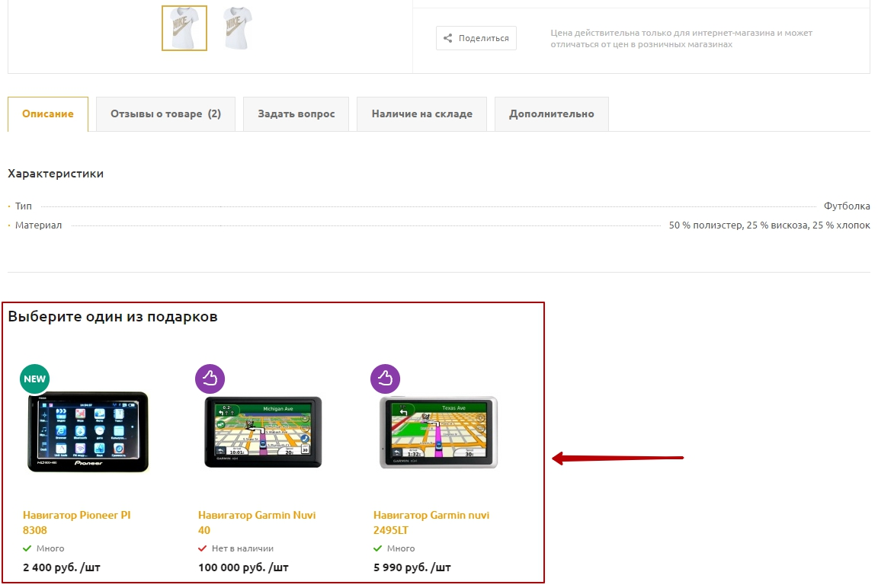Click the share icon in Поделиться
Viewport: 878px width, 588px height.
pos(447,38)
